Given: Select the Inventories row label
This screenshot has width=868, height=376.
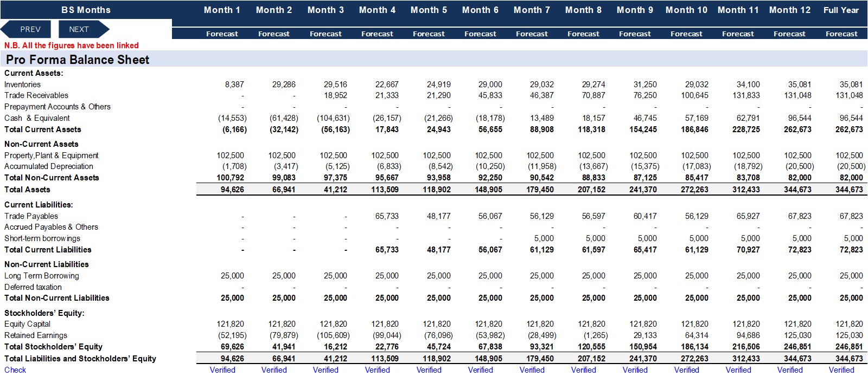Looking at the screenshot, I should (22, 85).
